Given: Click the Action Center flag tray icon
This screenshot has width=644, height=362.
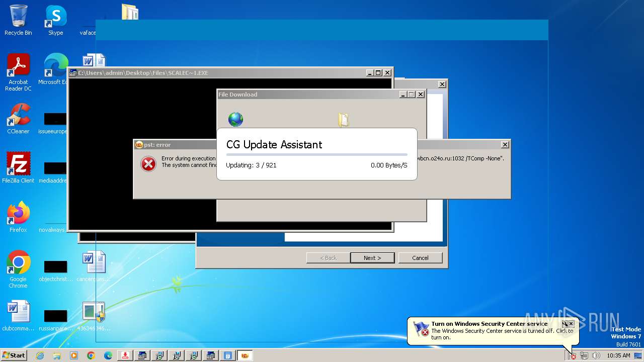Looking at the screenshot, I should [x=572, y=355].
